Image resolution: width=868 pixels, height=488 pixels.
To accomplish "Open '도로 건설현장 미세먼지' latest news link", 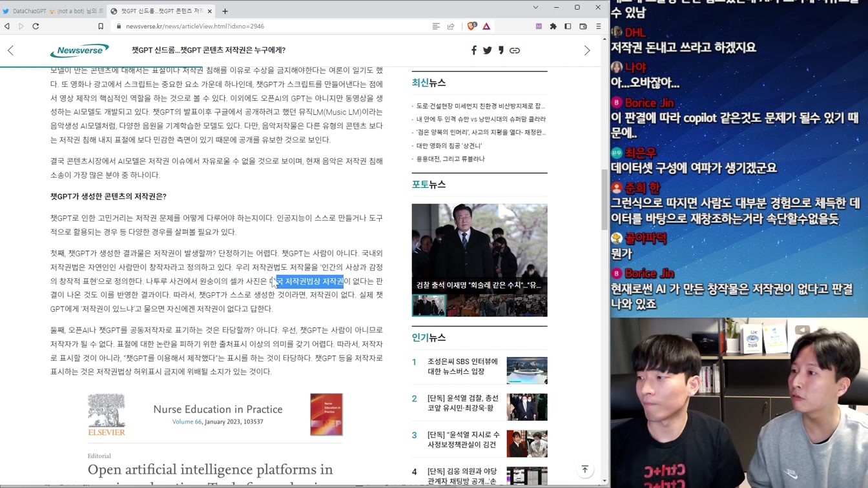I will coord(480,106).
